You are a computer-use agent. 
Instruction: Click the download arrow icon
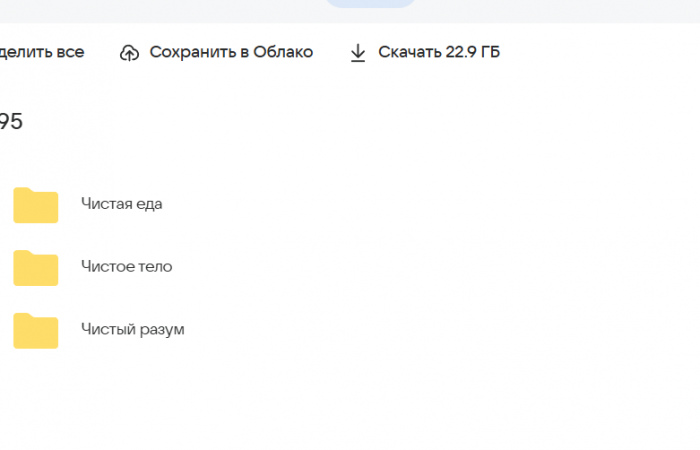click(x=358, y=53)
